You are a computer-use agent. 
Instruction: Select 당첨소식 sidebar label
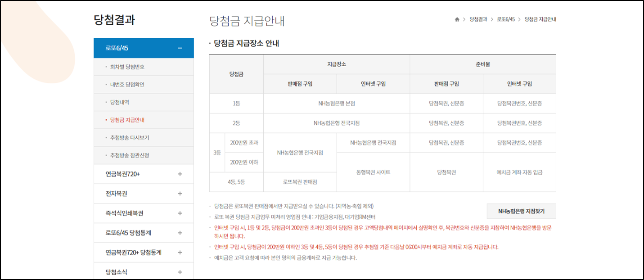coord(116,272)
